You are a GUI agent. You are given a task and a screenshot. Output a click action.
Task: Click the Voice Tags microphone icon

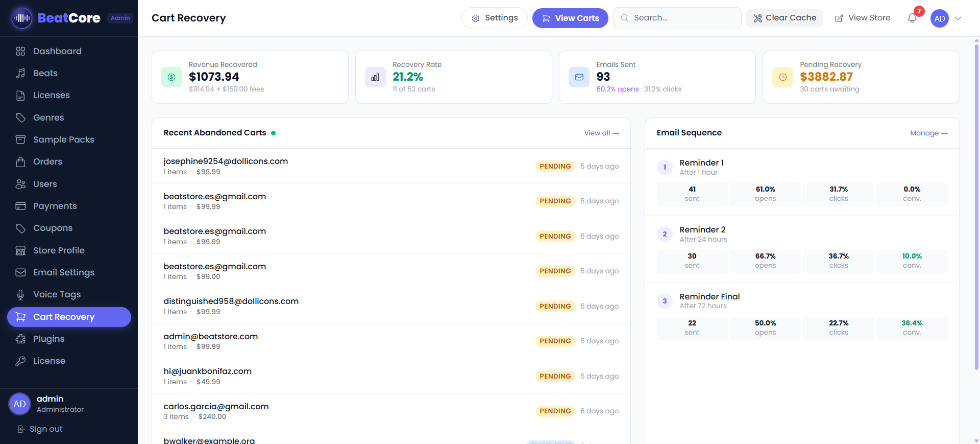[x=20, y=295]
